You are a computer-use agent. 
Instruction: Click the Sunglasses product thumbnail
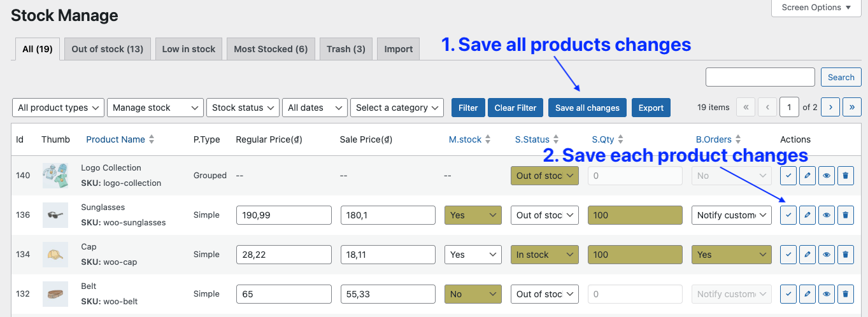pos(55,215)
